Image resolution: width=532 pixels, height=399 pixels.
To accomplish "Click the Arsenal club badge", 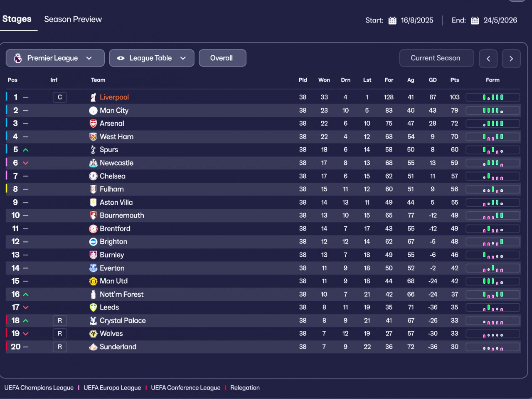I will (93, 124).
